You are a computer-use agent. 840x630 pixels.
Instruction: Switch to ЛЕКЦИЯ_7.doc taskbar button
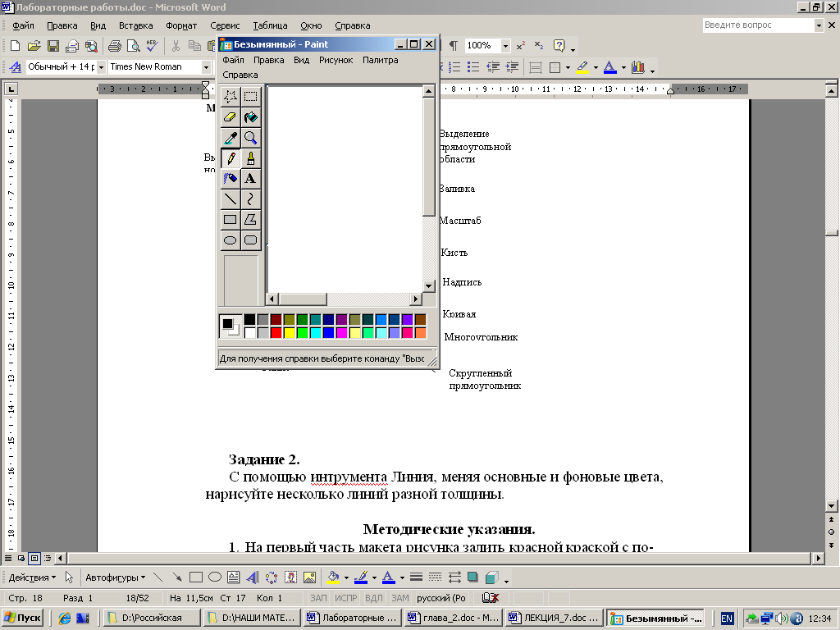click(554, 618)
